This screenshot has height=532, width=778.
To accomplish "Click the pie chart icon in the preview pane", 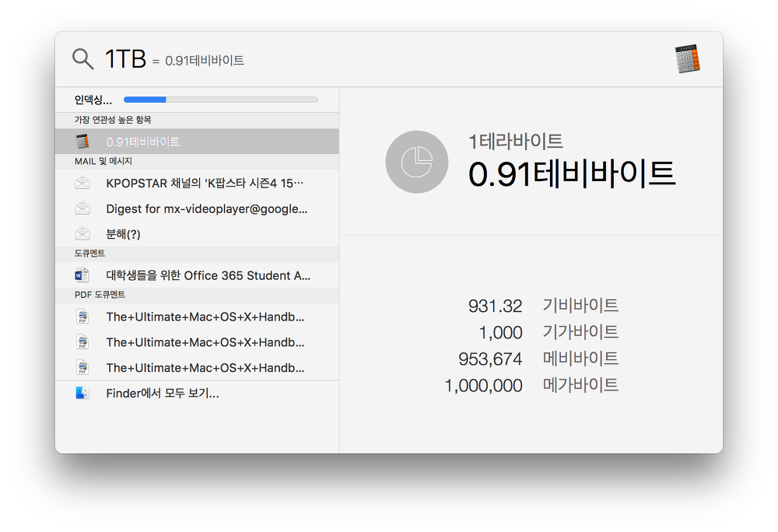I will [417, 162].
